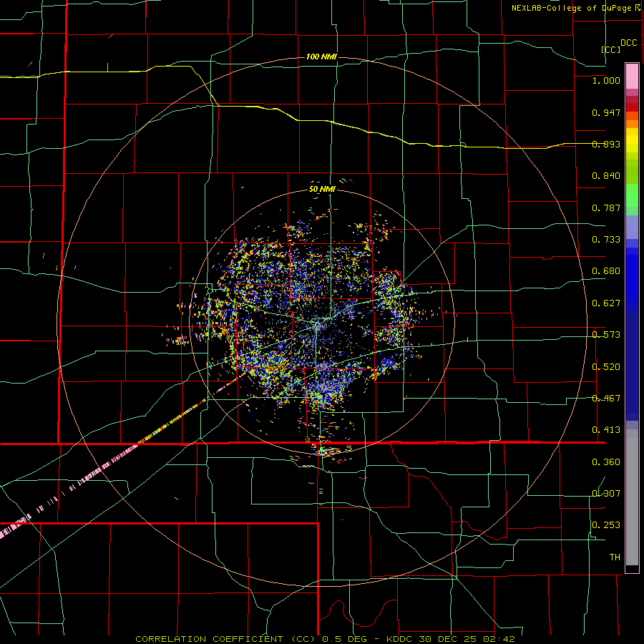Click the 0.893 color scale value
This screenshot has height=644, width=644.
[606, 144]
